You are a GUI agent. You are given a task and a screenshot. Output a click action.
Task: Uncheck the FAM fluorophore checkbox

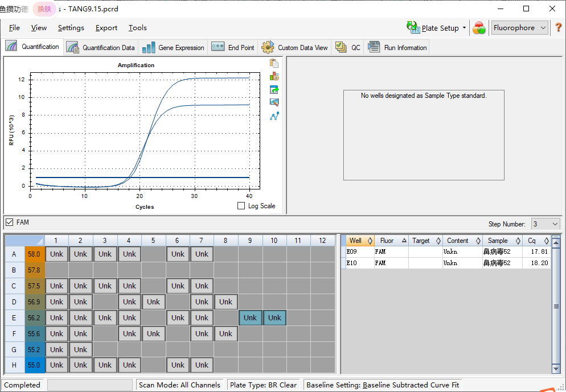(x=9, y=222)
